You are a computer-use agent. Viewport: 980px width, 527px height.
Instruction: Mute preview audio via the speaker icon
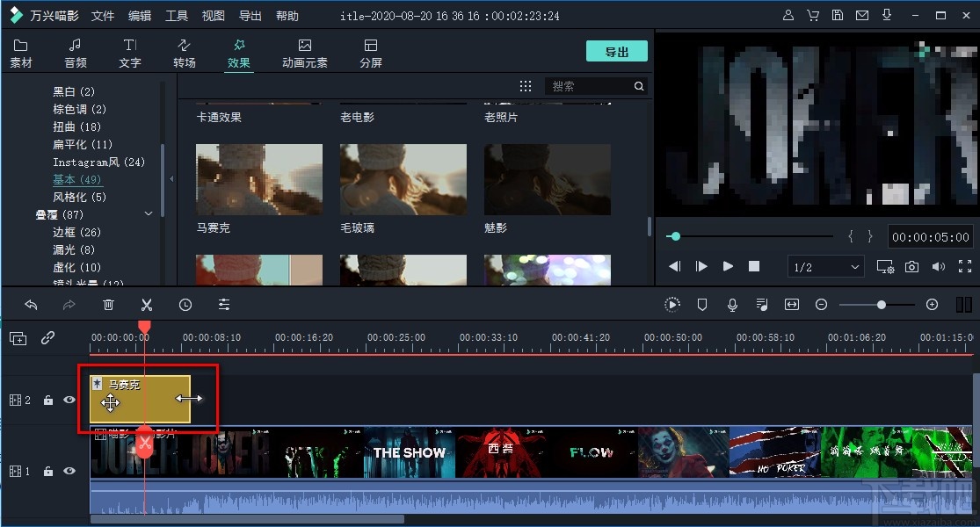click(x=939, y=266)
